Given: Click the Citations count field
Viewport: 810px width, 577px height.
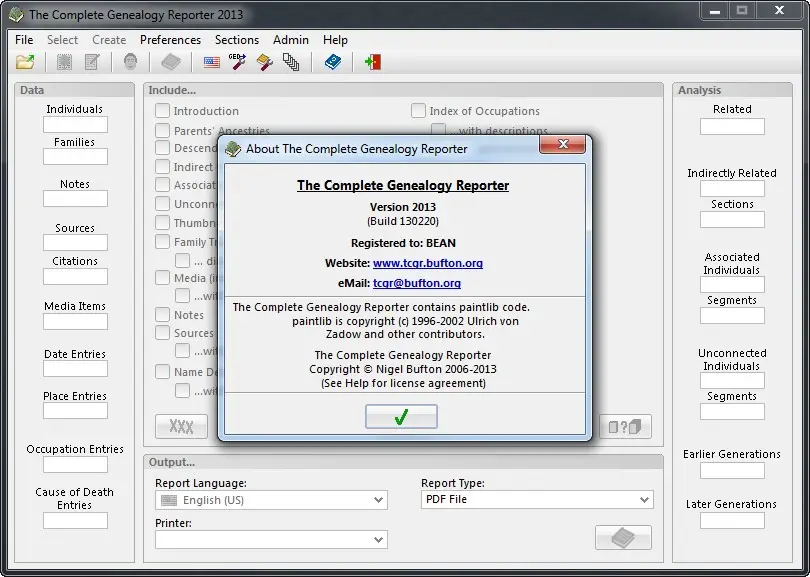Looking at the screenshot, I should [x=75, y=276].
